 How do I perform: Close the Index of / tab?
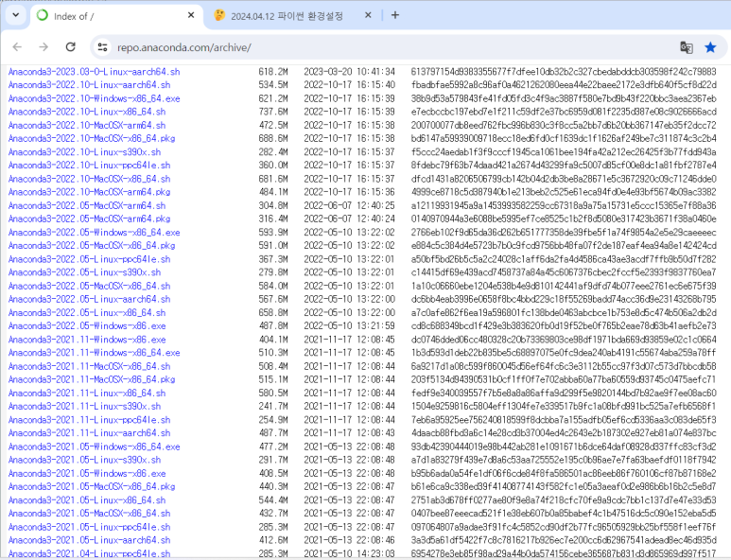click(x=191, y=15)
